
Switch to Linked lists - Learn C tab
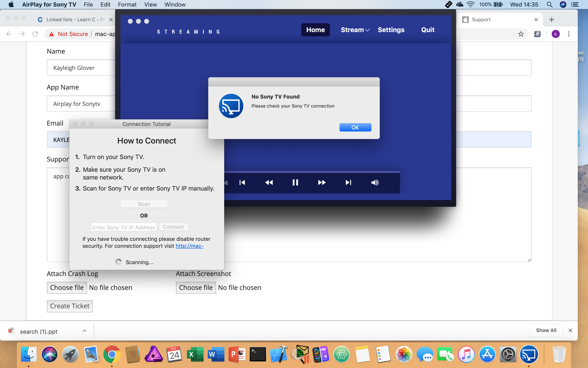tap(75, 19)
